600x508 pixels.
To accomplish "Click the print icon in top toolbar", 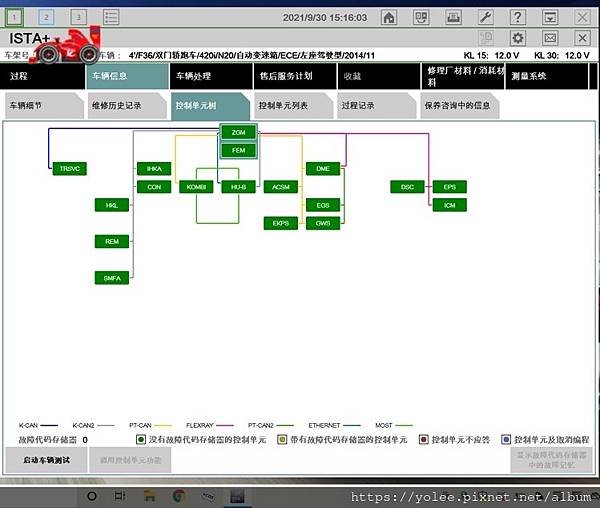I will click(x=453, y=17).
